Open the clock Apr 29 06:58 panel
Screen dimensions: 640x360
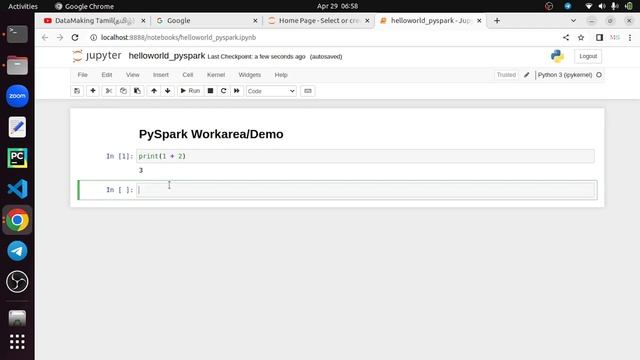tap(338, 6)
